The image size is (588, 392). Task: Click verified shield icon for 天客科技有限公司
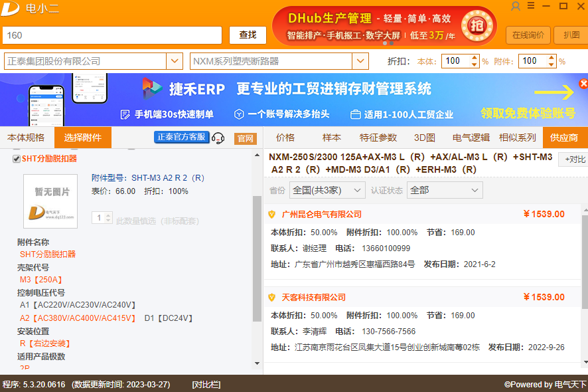pos(272,298)
